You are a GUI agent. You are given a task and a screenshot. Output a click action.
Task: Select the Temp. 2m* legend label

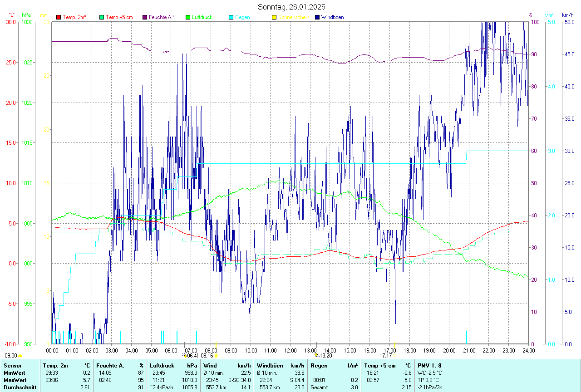click(74, 17)
